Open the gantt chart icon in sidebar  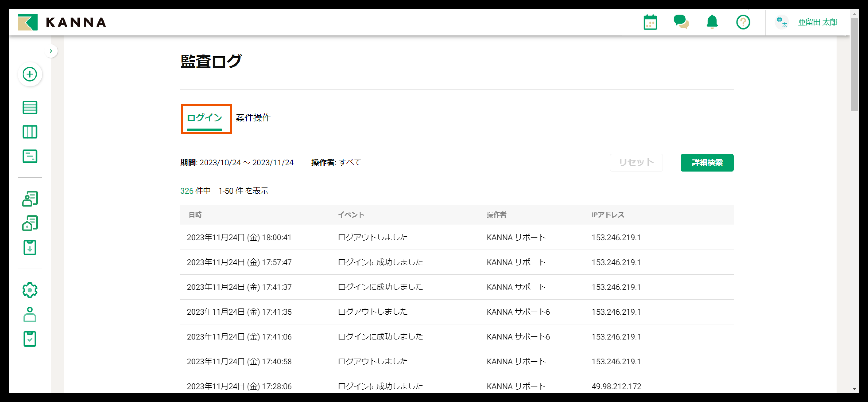30,156
